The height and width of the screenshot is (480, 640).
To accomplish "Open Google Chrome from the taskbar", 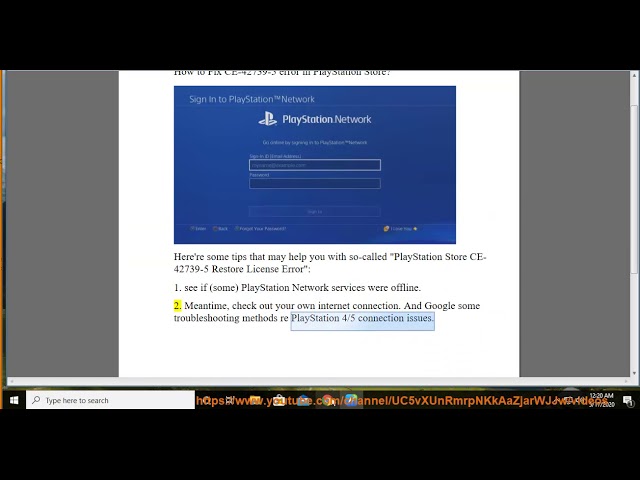I will coord(327,400).
